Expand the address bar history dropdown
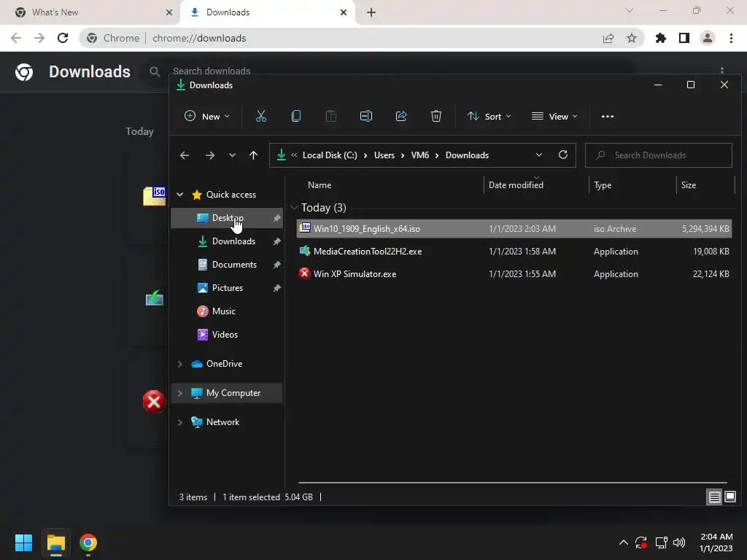 (539, 155)
